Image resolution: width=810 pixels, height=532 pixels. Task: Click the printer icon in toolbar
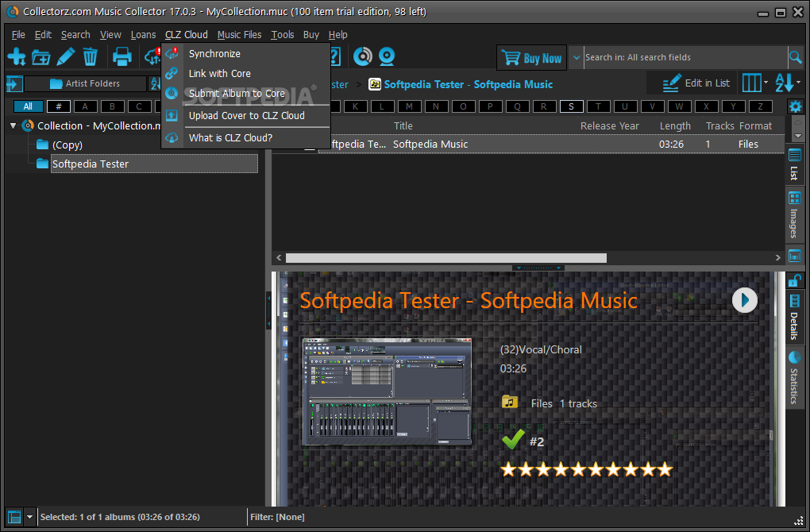coord(122,56)
